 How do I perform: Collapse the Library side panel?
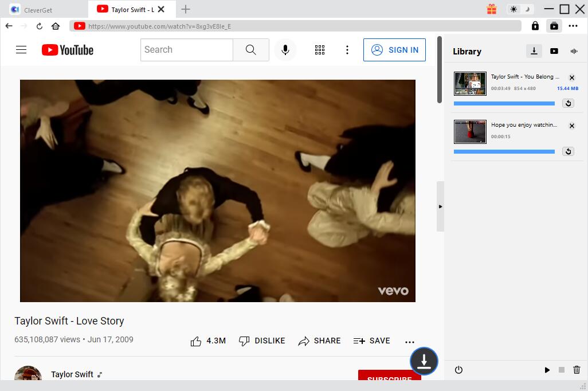(x=440, y=206)
